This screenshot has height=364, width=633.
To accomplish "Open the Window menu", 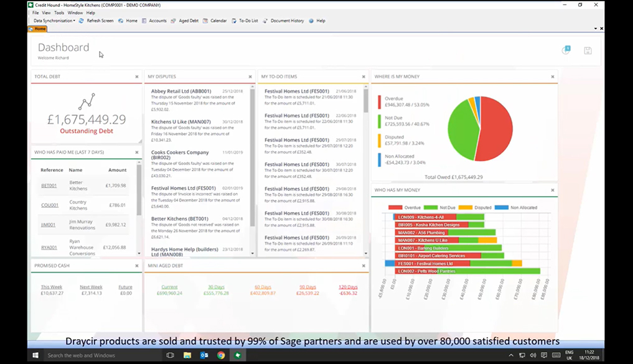I will pyautogui.click(x=75, y=13).
